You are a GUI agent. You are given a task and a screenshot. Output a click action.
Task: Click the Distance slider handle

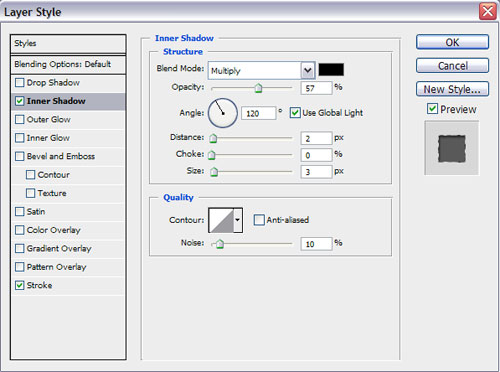(213, 138)
